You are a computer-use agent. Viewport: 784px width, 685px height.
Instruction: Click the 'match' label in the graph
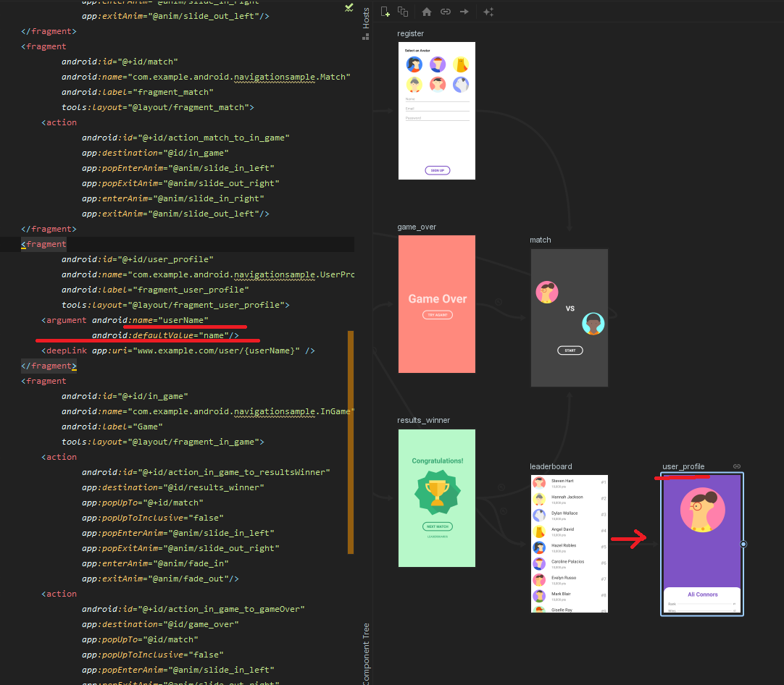(541, 240)
